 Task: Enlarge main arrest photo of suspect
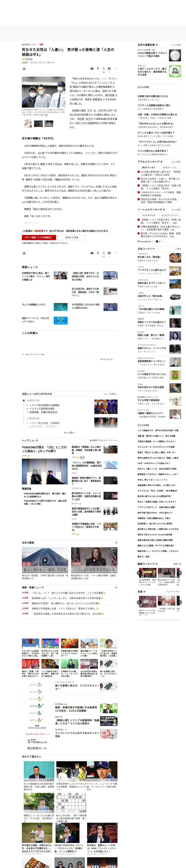pos(44,92)
